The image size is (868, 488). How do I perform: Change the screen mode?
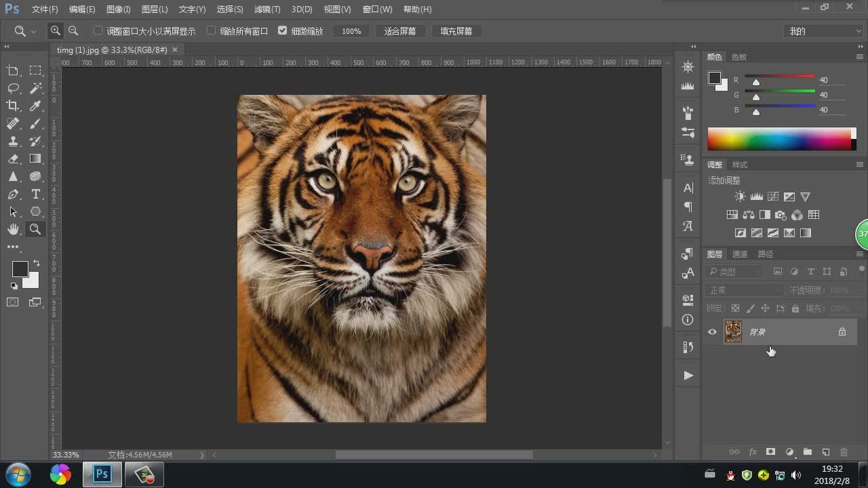[x=35, y=302]
